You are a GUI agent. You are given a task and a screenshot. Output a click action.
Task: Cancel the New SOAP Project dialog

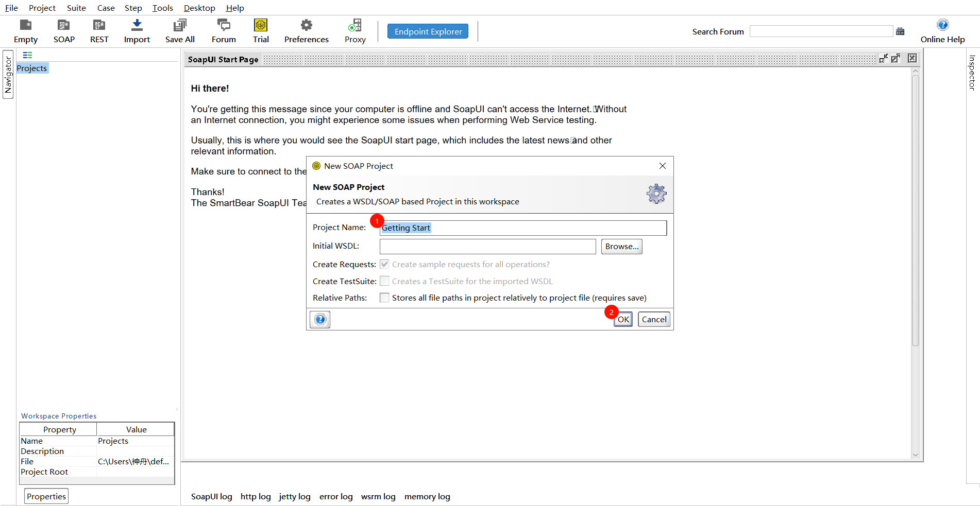pyautogui.click(x=654, y=319)
